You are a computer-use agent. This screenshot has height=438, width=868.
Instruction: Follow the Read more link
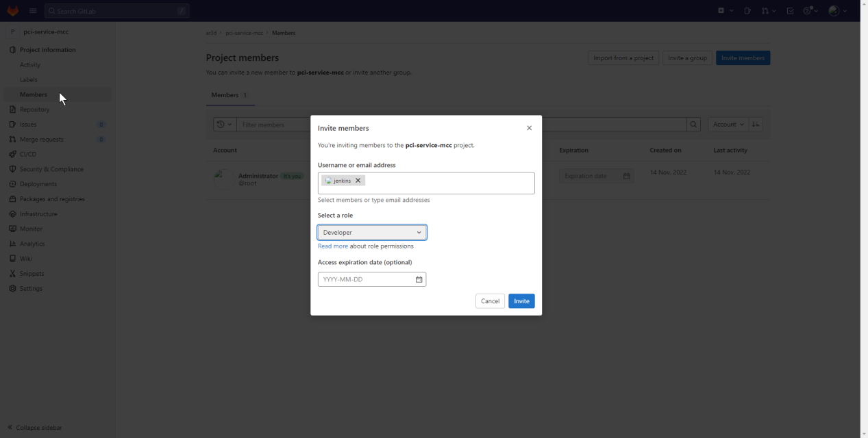click(x=333, y=246)
